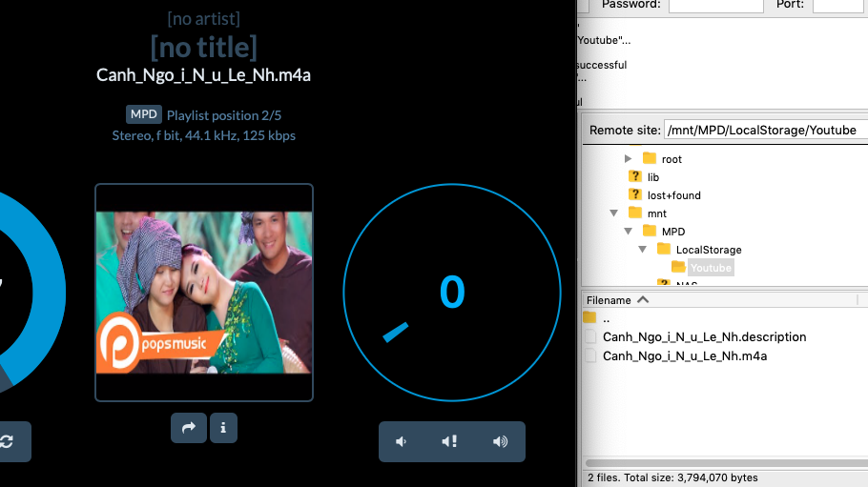Click the [no title] heading
This screenshot has height=487, width=868.
(204, 48)
